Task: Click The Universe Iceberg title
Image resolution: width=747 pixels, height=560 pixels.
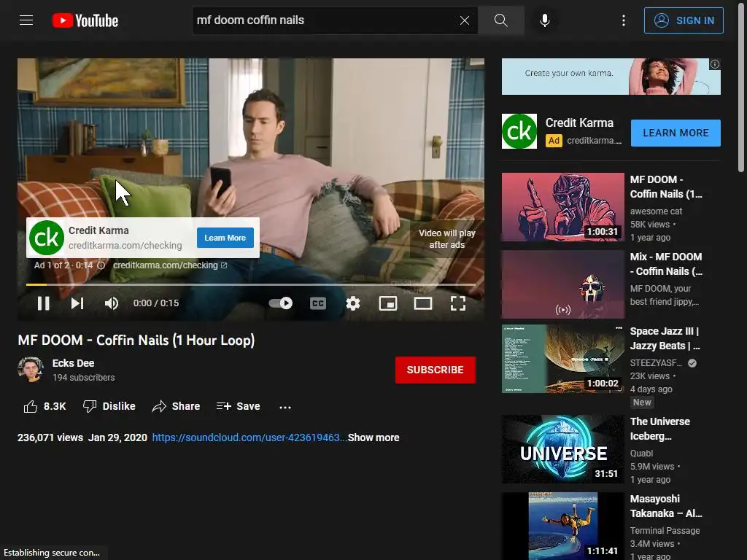Action: [659, 429]
